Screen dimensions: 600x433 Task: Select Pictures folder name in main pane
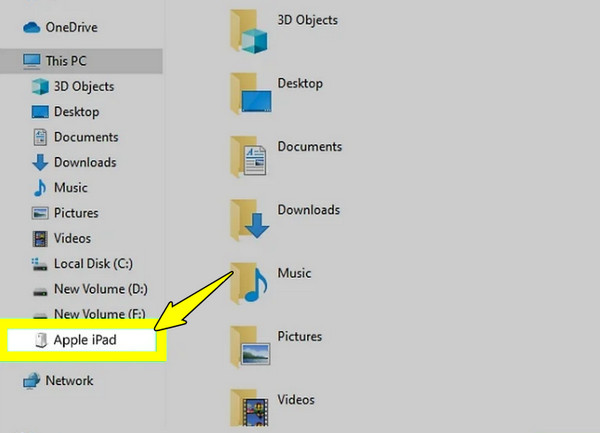tap(300, 336)
